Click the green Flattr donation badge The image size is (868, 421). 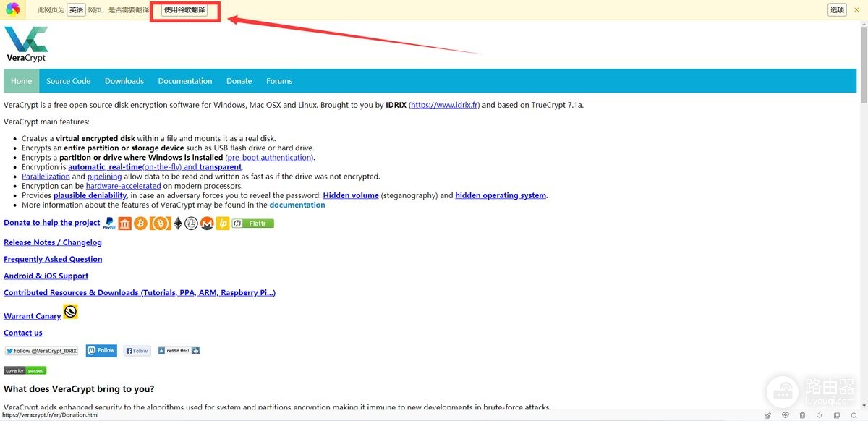tap(253, 224)
